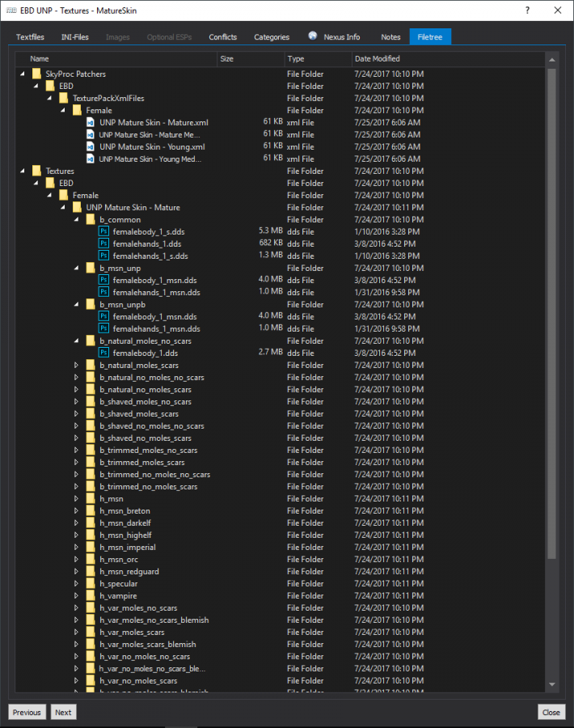
Task: Open the Conflicts tab
Action: click(x=223, y=37)
